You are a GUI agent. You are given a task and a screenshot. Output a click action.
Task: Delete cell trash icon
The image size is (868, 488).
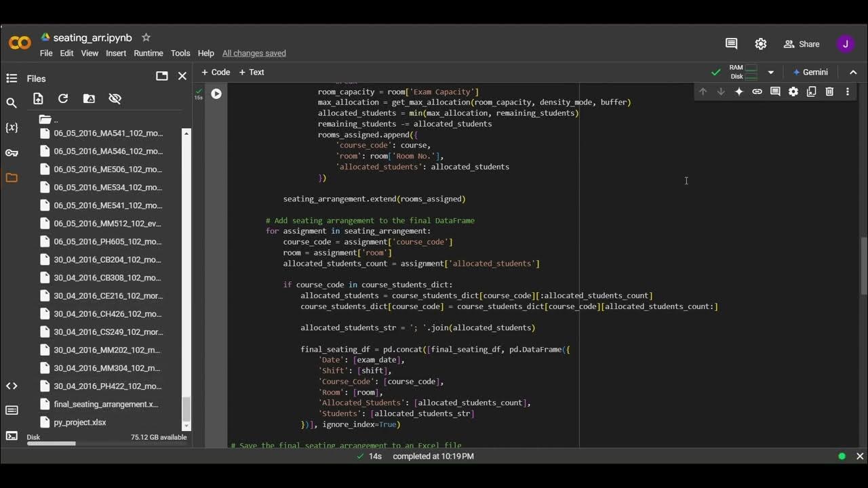(x=829, y=91)
